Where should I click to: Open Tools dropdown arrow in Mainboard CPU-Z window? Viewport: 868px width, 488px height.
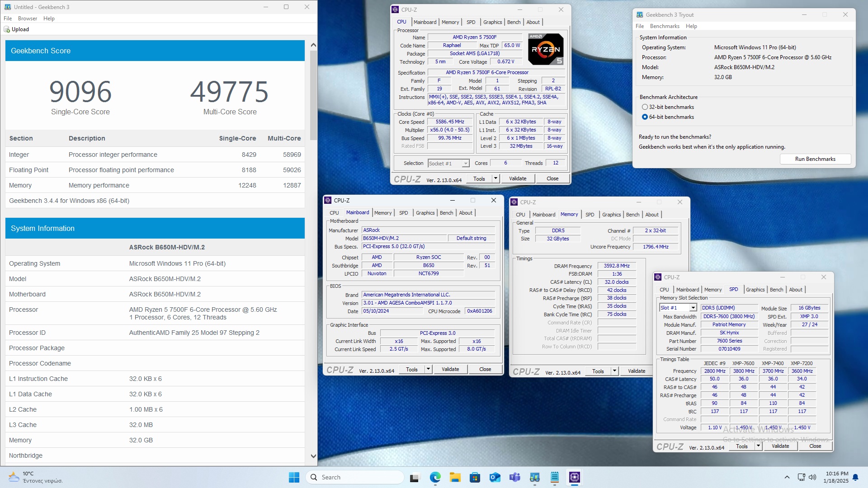click(x=428, y=369)
